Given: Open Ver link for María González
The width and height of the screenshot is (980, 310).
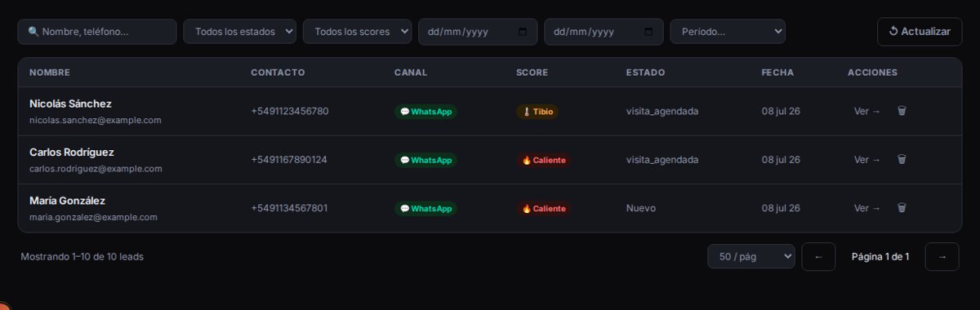Looking at the screenshot, I should [x=867, y=208].
